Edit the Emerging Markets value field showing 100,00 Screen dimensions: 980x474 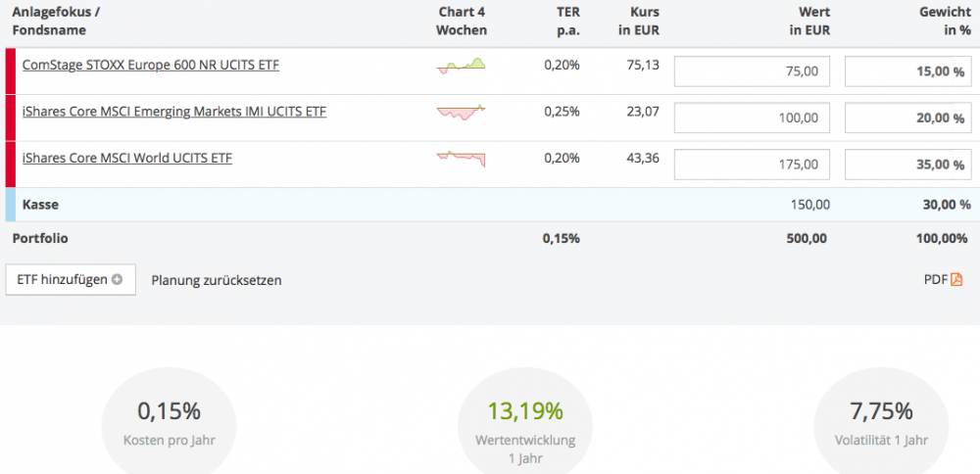click(x=752, y=118)
